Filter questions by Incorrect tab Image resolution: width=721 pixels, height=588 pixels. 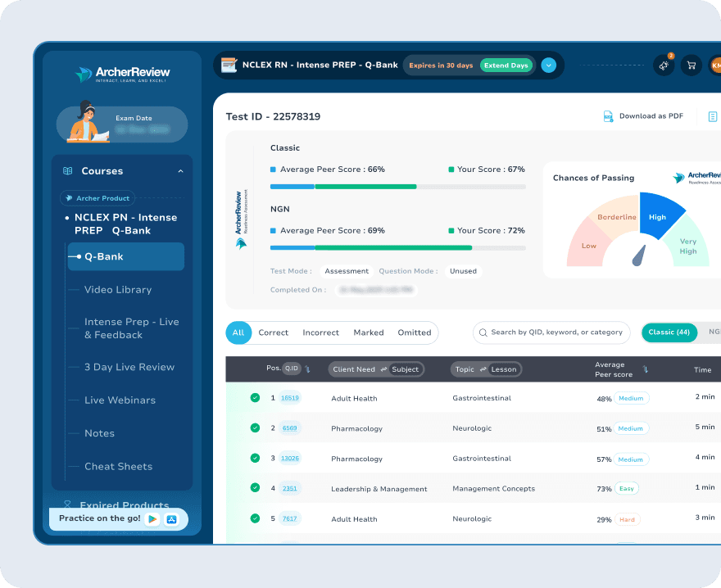click(x=320, y=332)
